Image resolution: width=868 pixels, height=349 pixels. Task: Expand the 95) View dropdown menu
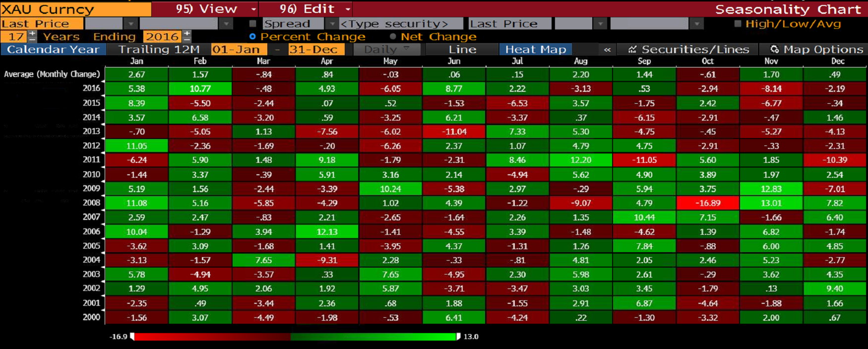tap(253, 9)
